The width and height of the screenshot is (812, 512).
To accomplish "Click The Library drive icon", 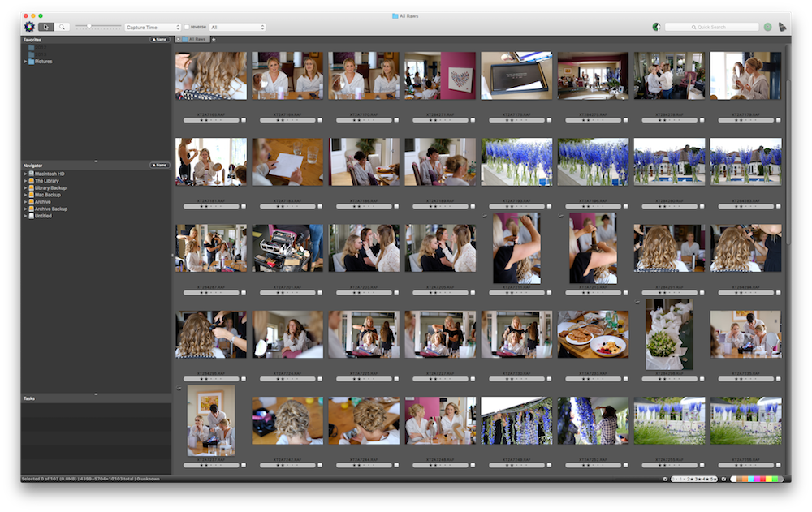I will pos(31,181).
